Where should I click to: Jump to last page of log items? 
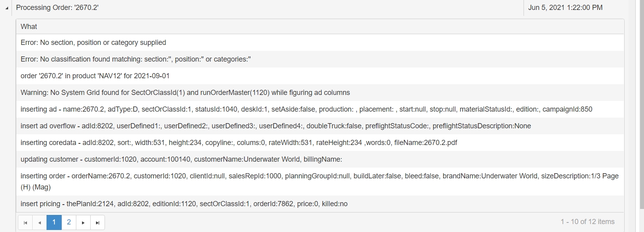coord(97,222)
